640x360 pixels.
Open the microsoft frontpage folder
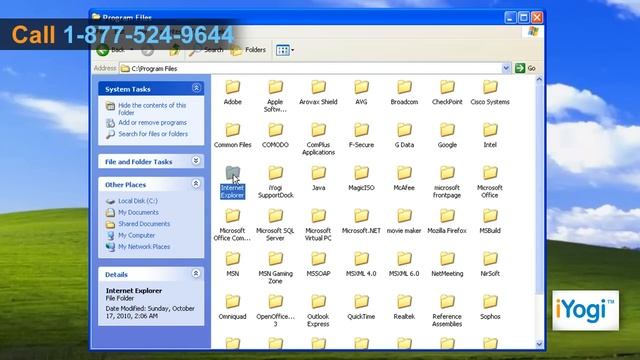pyautogui.click(x=447, y=182)
